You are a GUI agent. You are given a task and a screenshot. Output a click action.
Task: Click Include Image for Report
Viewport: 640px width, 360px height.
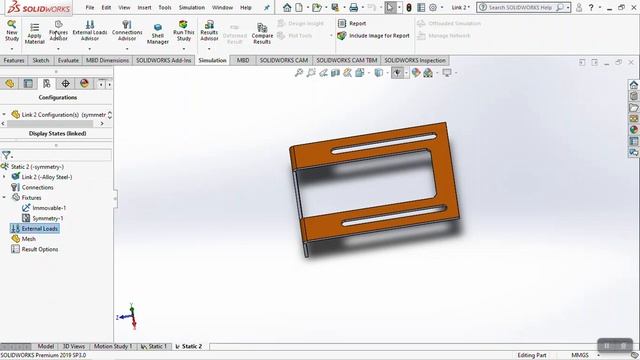point(373,36)
